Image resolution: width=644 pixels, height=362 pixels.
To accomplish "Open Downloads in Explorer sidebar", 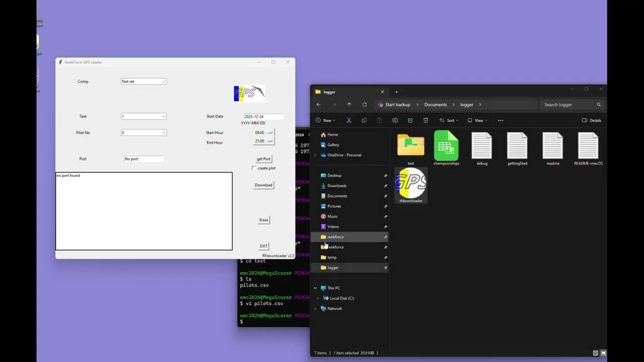I will pyautogui.click(x=337, y=186).
